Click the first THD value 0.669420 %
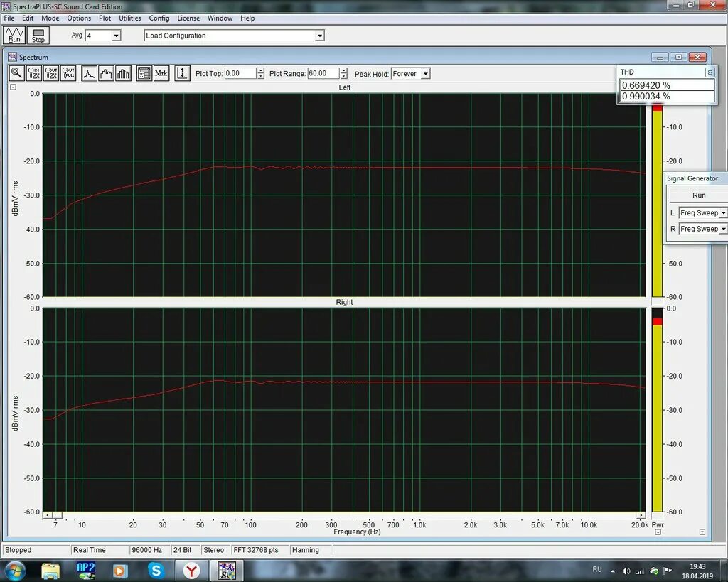Image resolution: width=728 pixels, height=582 pixels. 667,85
